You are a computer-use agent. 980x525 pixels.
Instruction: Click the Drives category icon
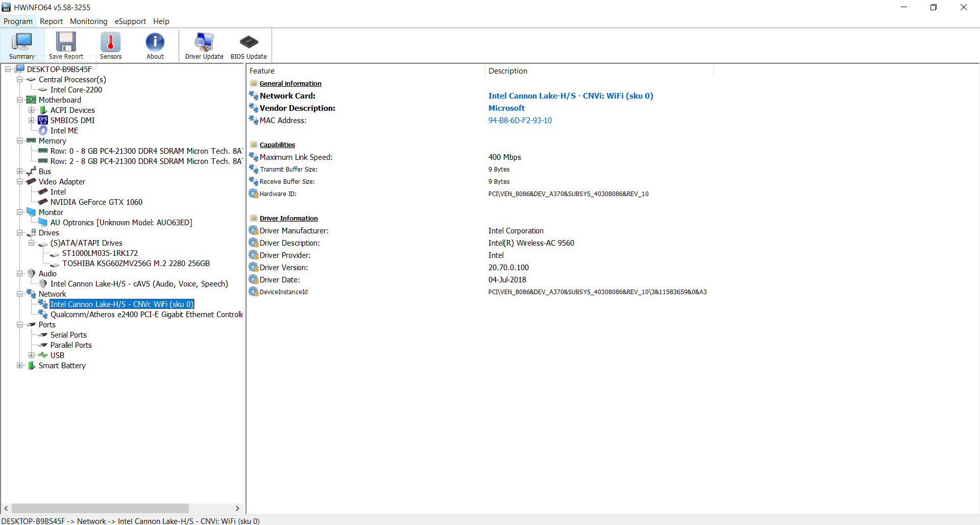coord(31,232)
